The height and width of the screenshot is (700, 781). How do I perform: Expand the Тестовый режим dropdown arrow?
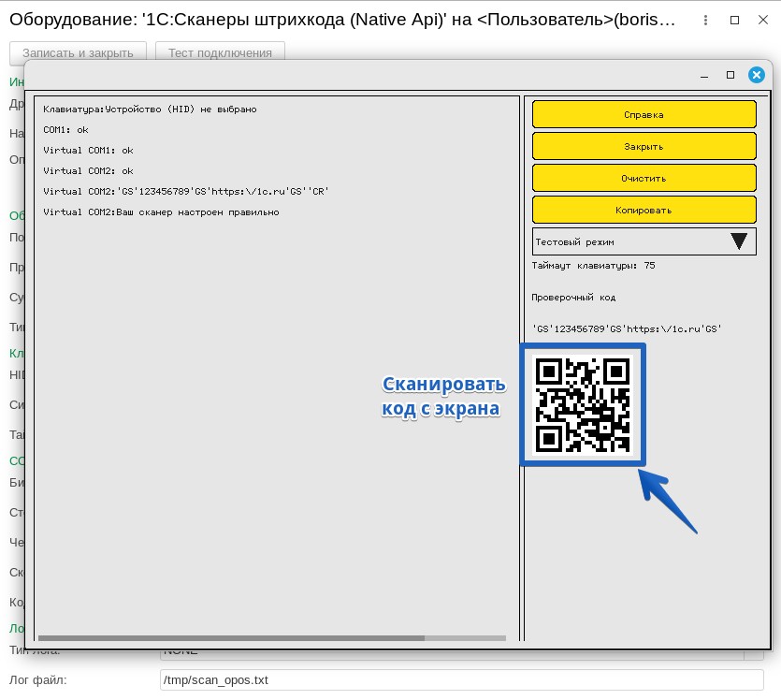(739, 241)
